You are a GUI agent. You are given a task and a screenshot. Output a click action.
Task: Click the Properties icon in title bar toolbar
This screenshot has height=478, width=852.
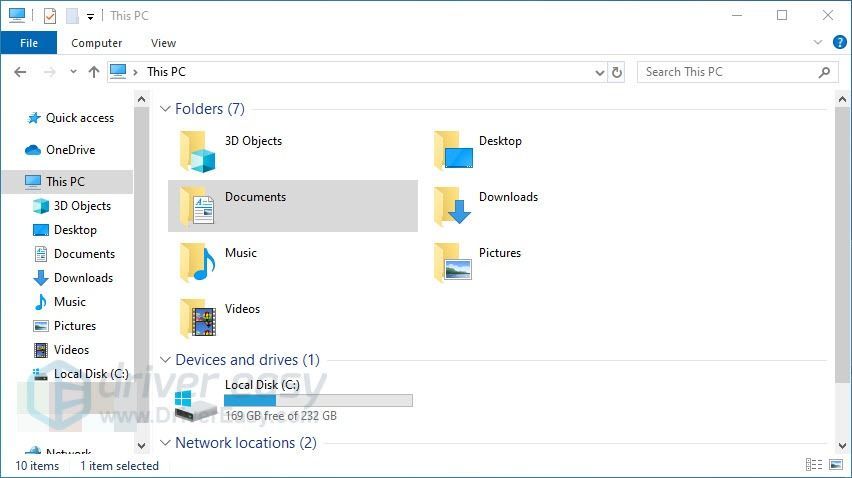point(49,16)
